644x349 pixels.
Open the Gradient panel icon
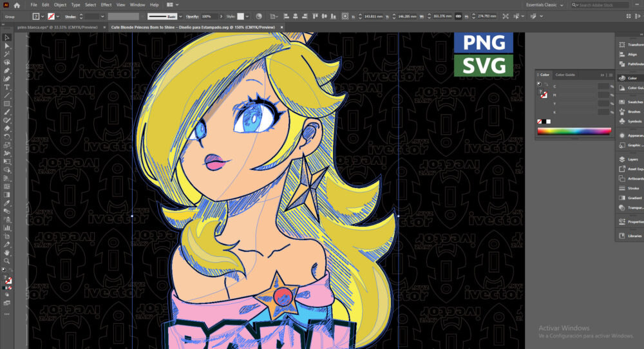pyautogui.click(x=622, y=198)
